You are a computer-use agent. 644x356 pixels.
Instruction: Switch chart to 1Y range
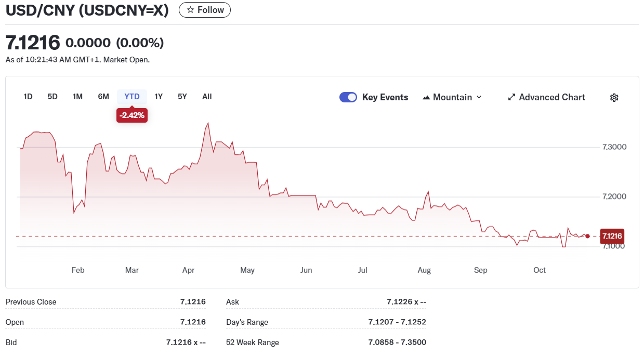[159, 97]
